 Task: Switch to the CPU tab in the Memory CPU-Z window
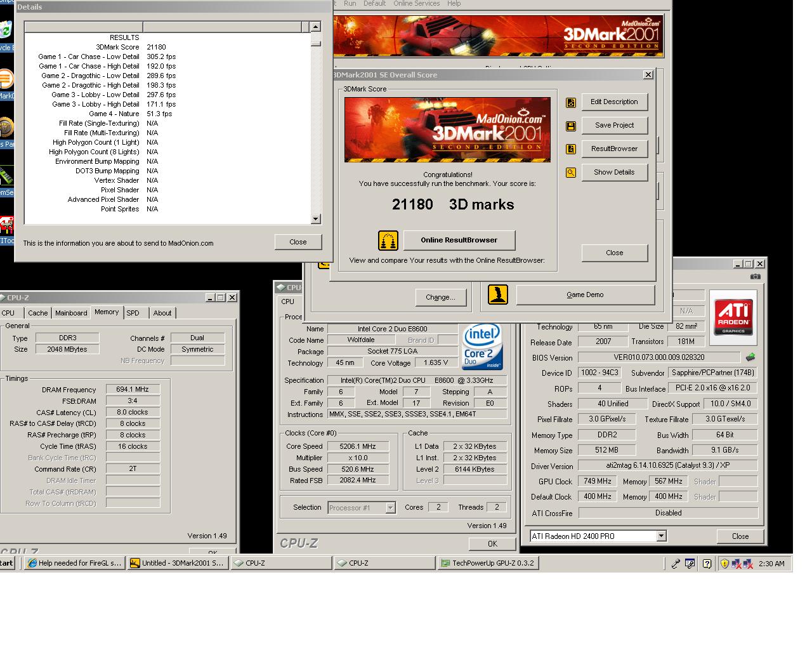8,313
